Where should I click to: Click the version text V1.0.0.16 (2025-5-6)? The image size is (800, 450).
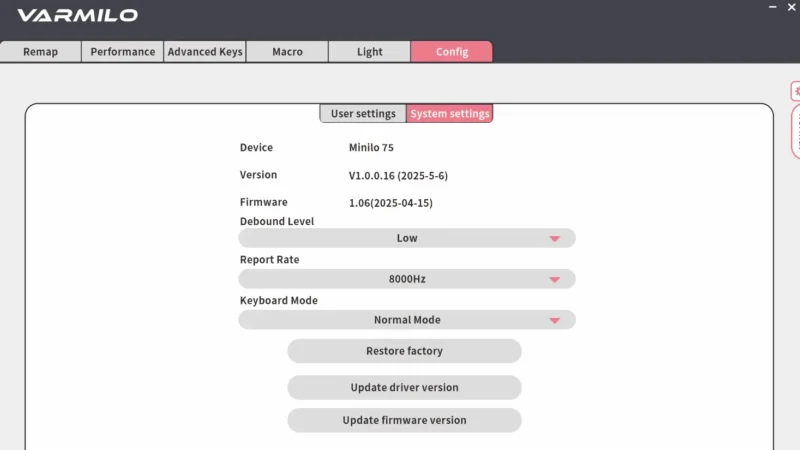click(x=398, y=176)
